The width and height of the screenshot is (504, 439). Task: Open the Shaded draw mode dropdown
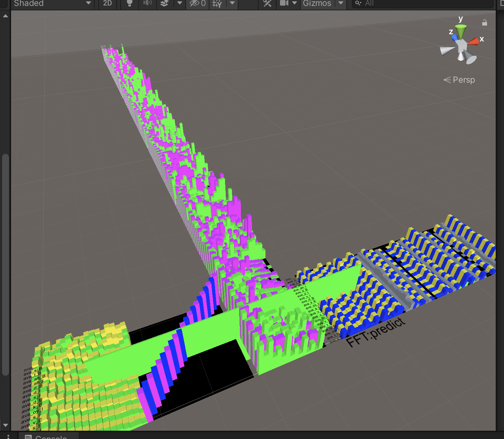(52, 3)
